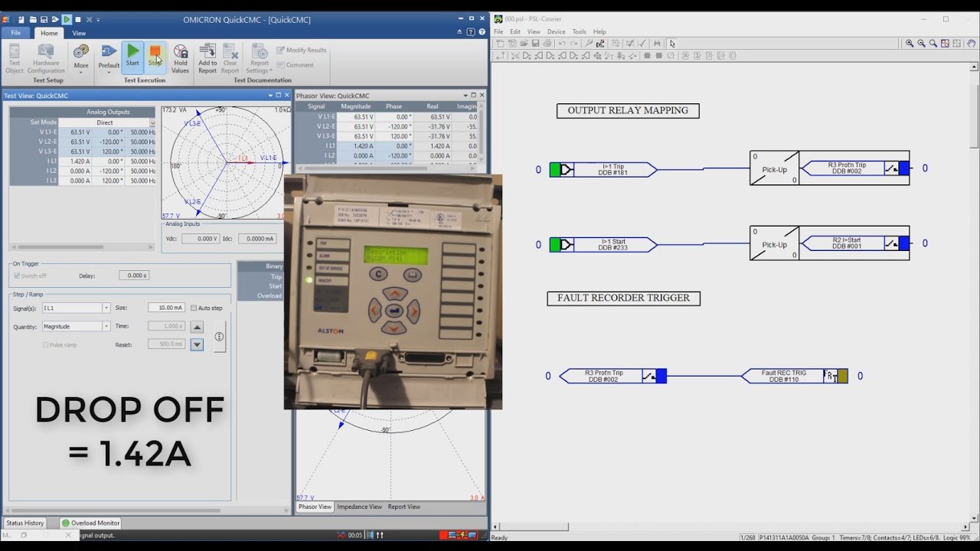Select the pointer tool in PSL-Courier

[672, 44]
